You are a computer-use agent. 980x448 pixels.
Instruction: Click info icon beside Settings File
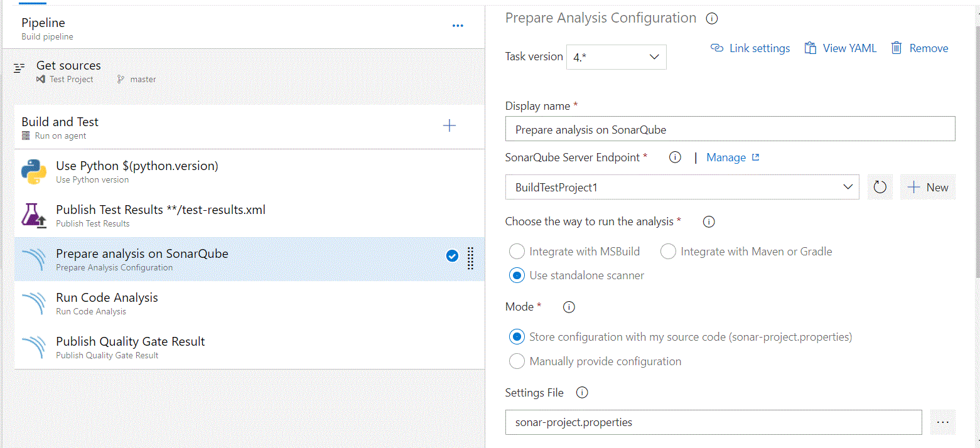click(x=582, y=393)
